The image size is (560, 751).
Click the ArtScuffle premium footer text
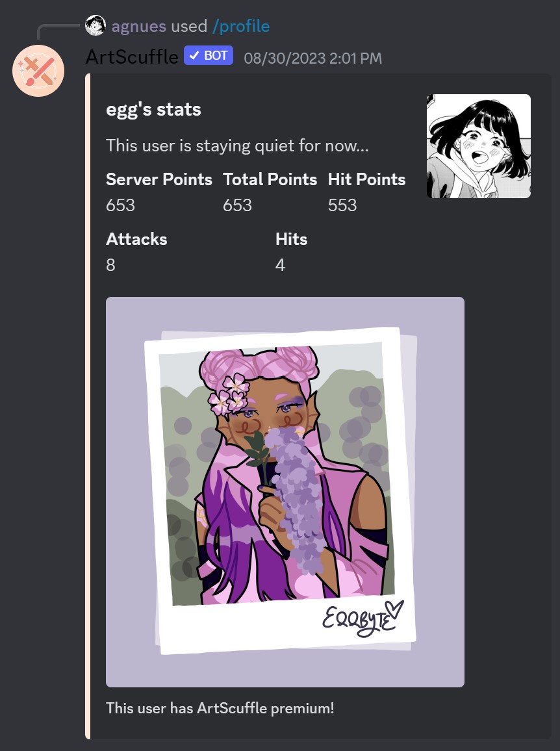coord(220,708)
